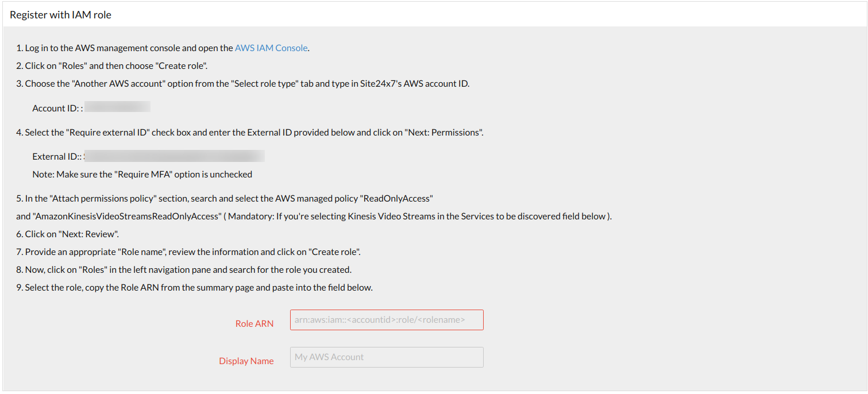Click the Display Name label
Image resolution: width=868 pixels, height=394 pixels.
point(246,361)
